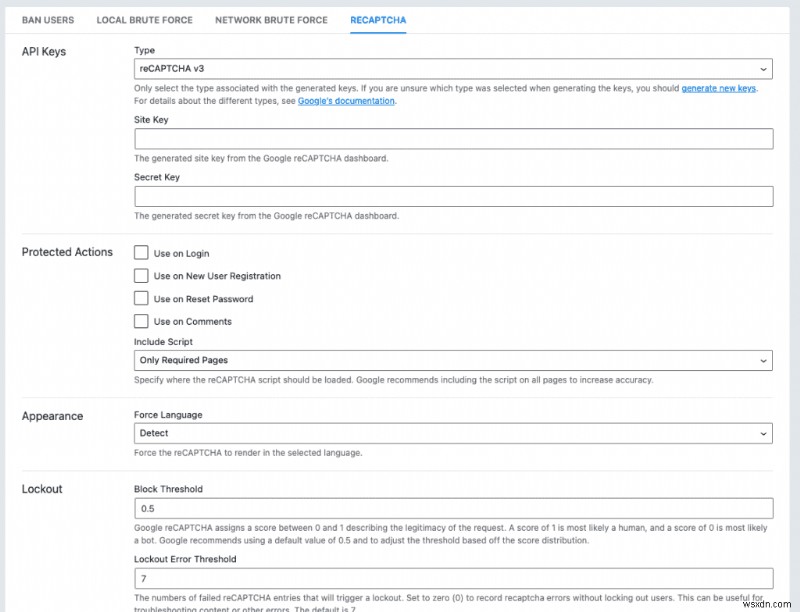This screenshot has width=800, height=612.
Task: Expand the Include Script dropdown
Action: pyautogui.click(x=453, y=360)
